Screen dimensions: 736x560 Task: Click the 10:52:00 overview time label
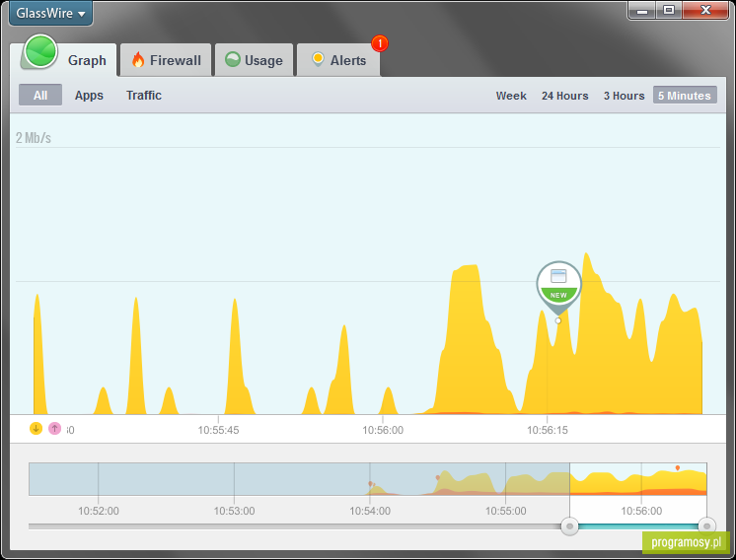click(99, 511)
